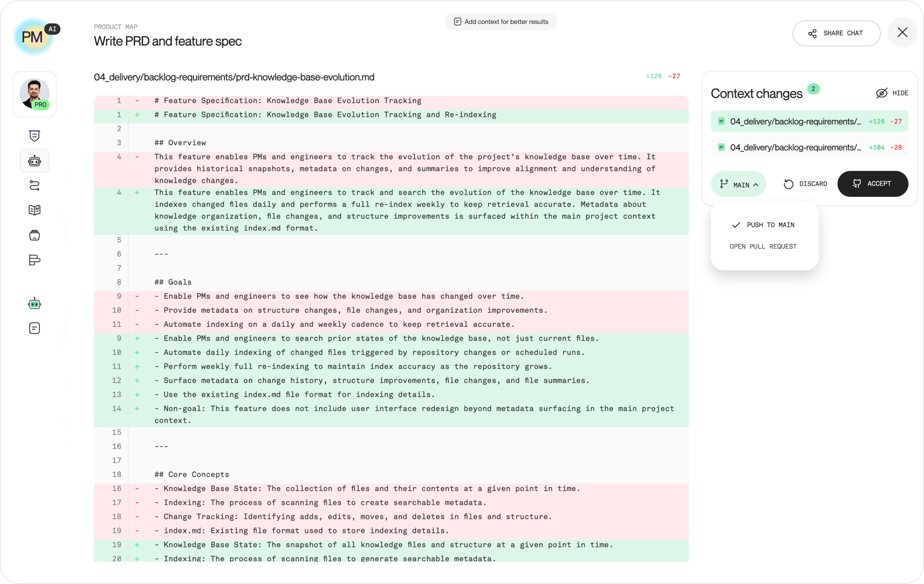The height and width of the screenshot is (584, 924).
Task: Open the user profile avatar with PRO badge
Action: point(35,94)
